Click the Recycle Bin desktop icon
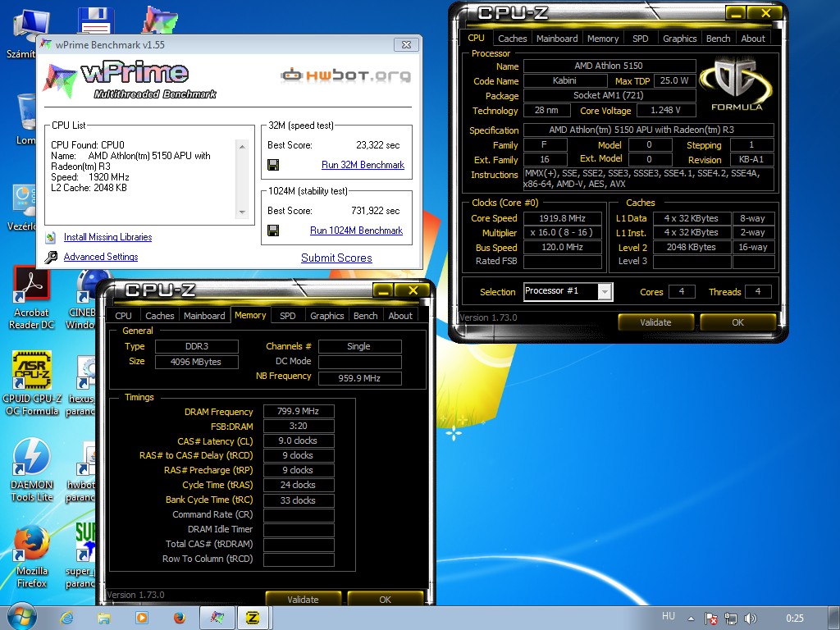 tap(25, 120)
